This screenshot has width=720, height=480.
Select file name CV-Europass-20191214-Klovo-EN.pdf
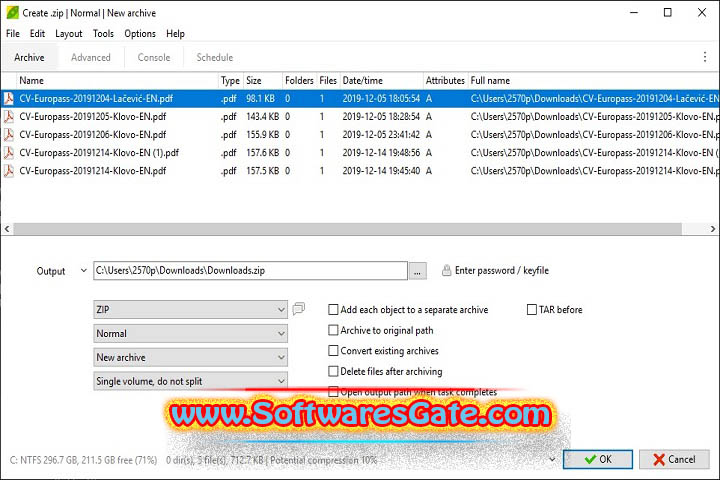coord(93,171)
